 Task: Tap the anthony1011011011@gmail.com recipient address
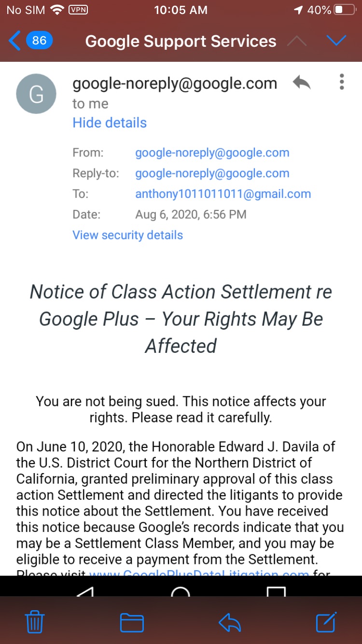point(223,194)
